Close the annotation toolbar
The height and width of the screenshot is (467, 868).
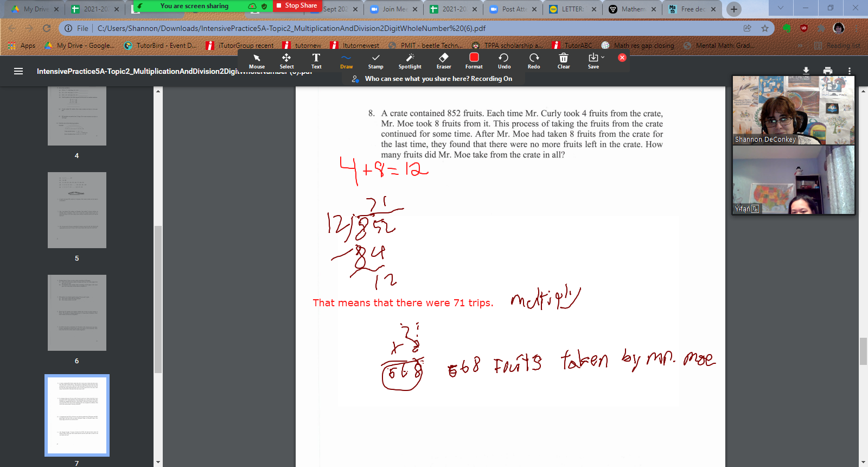coord(622,58)
